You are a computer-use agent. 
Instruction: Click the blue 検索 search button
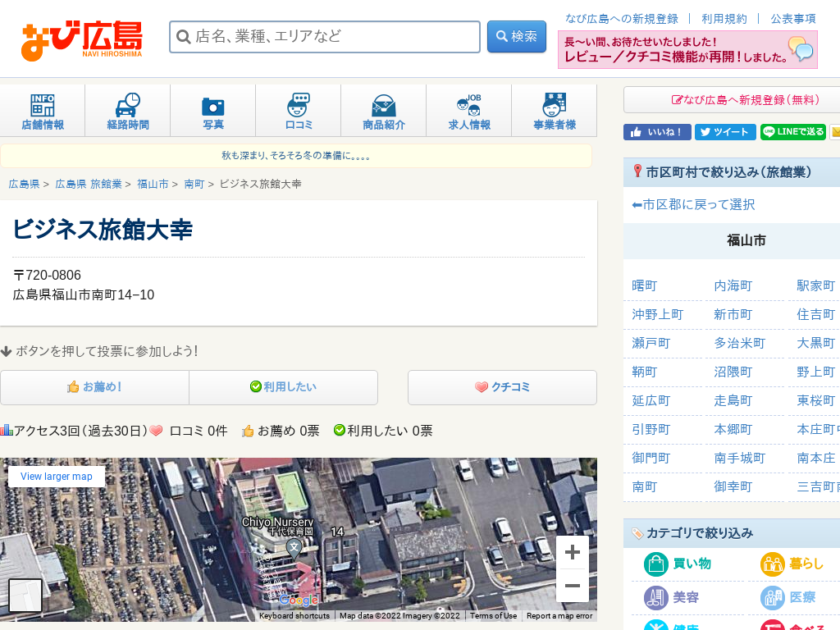pos(517,36)
